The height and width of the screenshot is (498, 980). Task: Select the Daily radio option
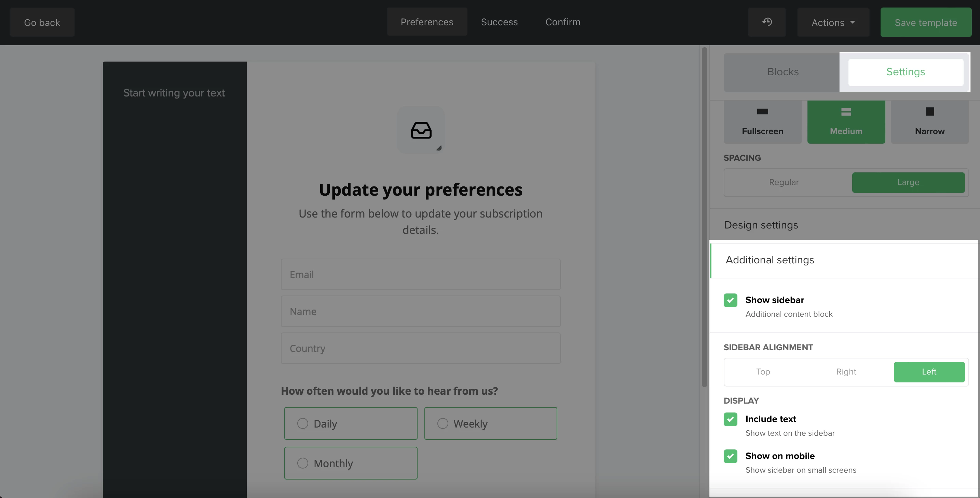(x=302, y=423)
